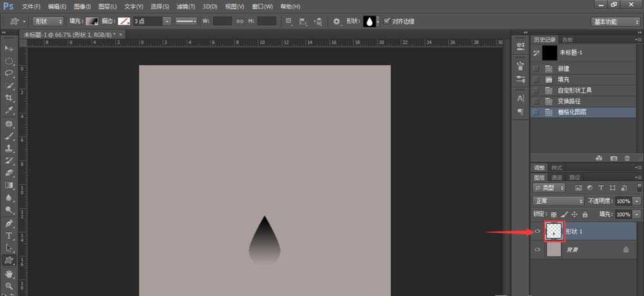
Task: Uncheck the 对齐边缘 checkbox
Action: (x=386, y=21)
